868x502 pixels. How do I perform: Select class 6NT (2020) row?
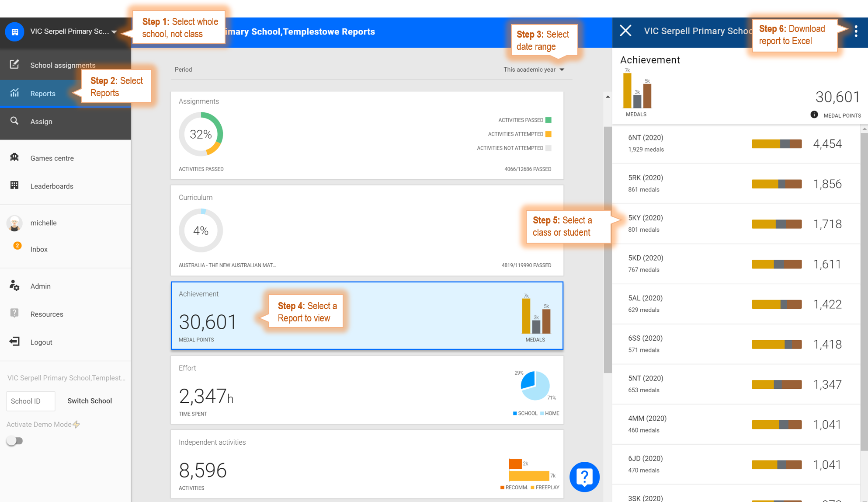tap(736, 144)
